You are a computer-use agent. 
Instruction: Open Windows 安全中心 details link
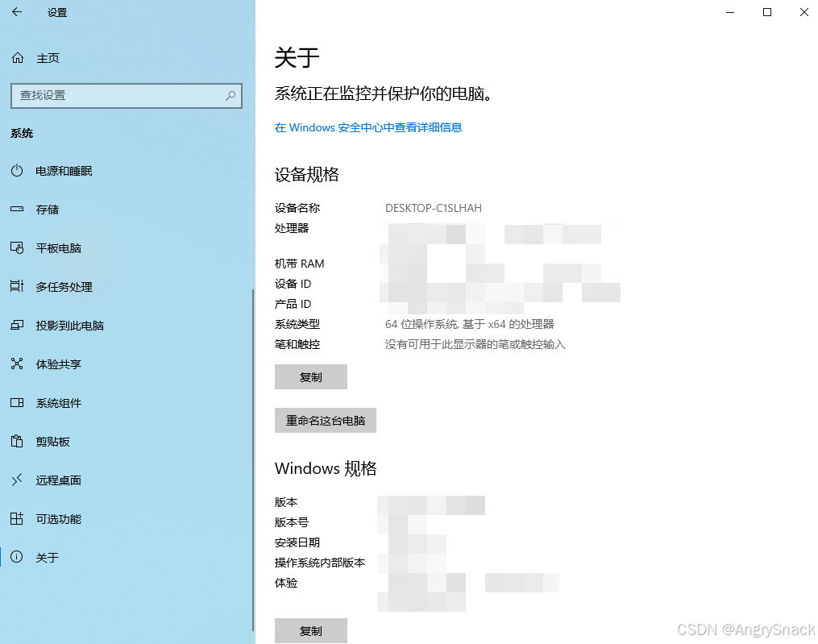pyautogui.click(x=368, y=127)
